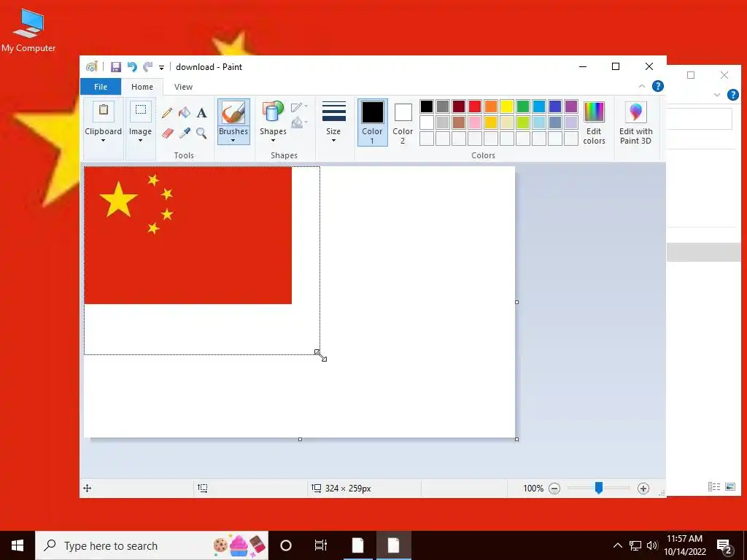747x560 pixels.
Task: Click help icon in background window
Action: [733, 95]
